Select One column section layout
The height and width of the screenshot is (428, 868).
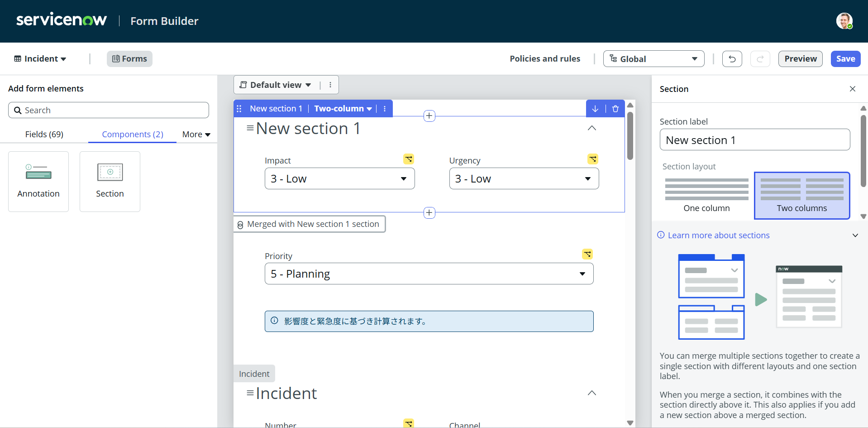(706, 195)
